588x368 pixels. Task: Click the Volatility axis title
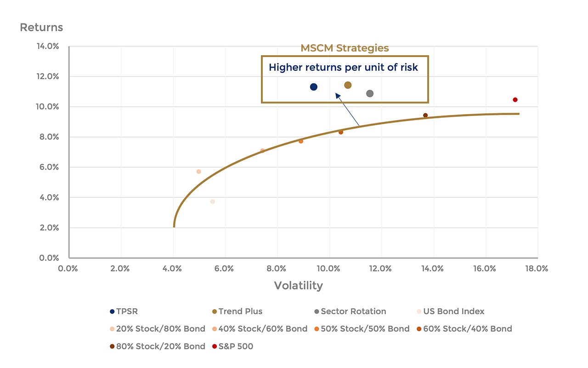point(299,286)
